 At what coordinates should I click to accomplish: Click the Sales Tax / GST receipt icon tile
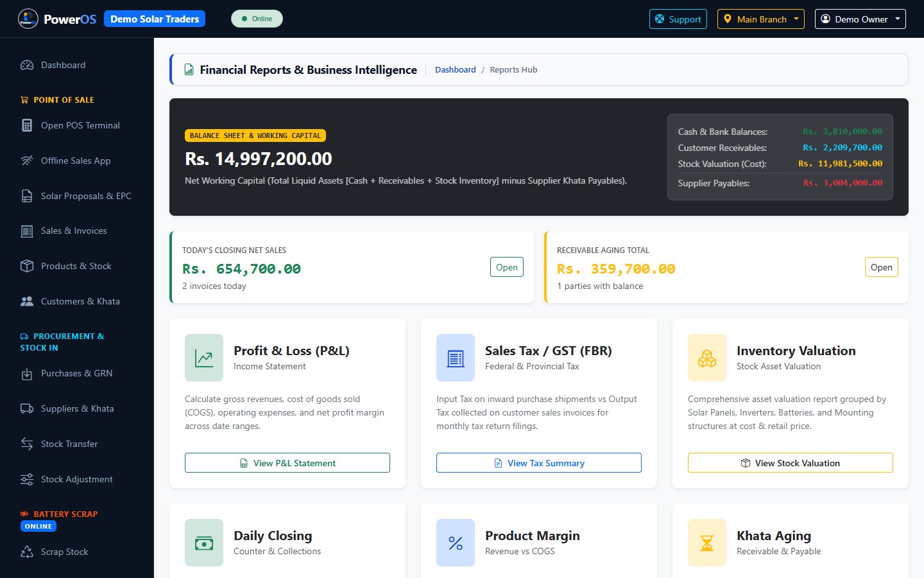tap(456, 358)
